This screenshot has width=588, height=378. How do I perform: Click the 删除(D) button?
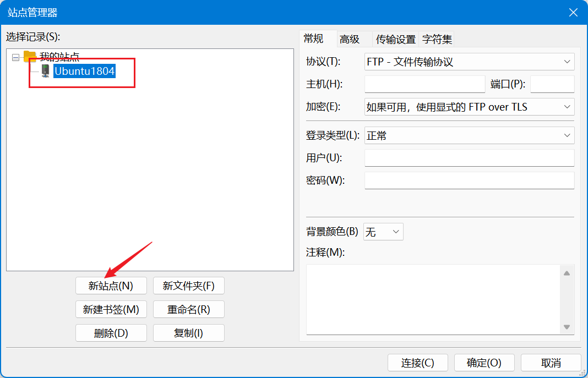111,333
